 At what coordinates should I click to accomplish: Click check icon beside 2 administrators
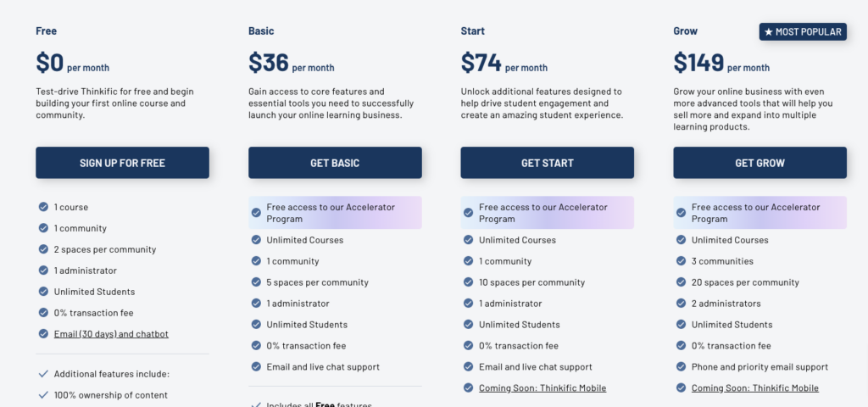pos(681,303)
